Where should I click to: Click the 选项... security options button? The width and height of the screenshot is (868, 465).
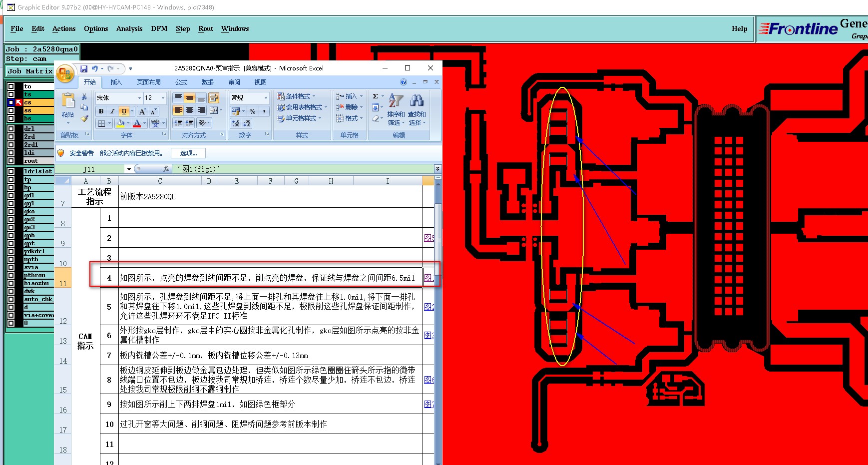[x=188, y=153]
